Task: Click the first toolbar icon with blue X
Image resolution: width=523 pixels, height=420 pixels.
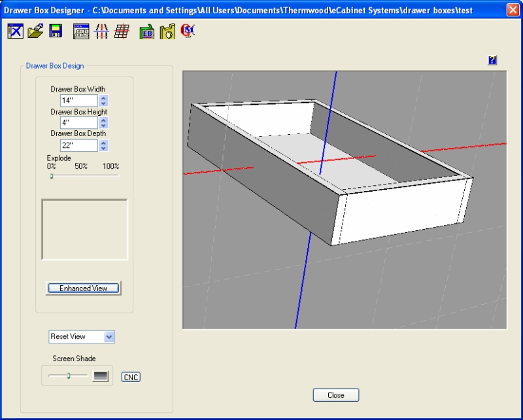Action: tap(15, 31)
